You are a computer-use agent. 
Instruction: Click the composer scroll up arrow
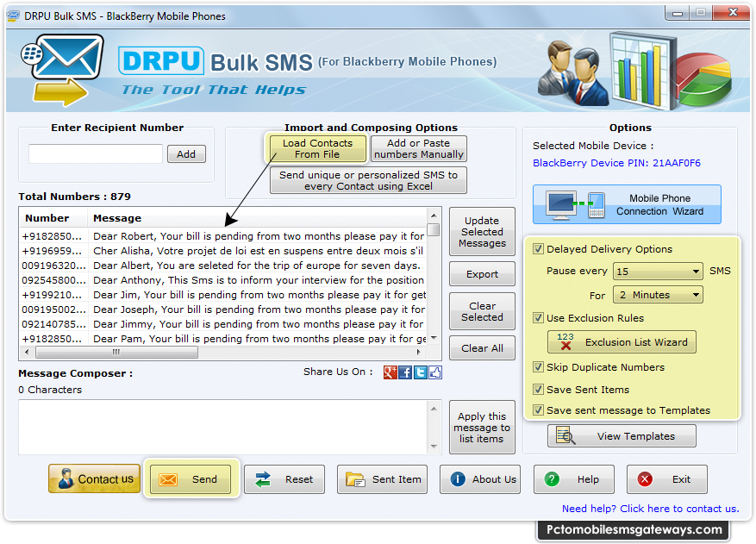pyautogui.click(x=434, y=409)
